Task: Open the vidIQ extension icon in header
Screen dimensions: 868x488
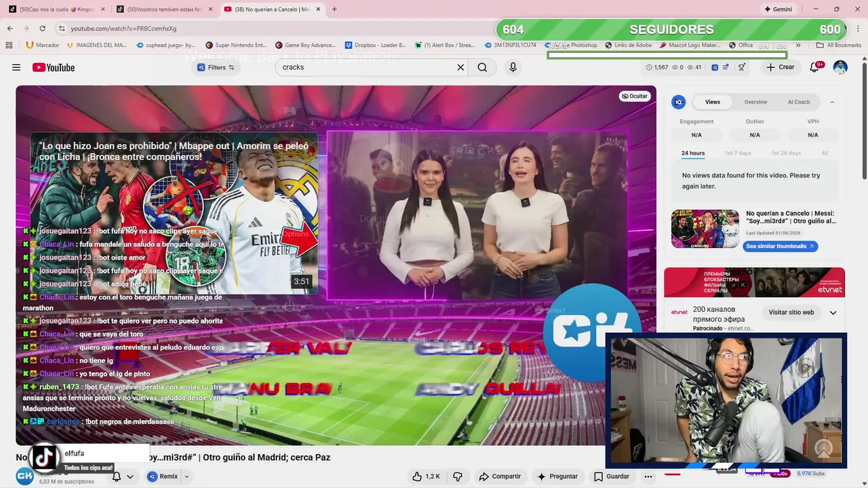Action: [x=715, y=67]
